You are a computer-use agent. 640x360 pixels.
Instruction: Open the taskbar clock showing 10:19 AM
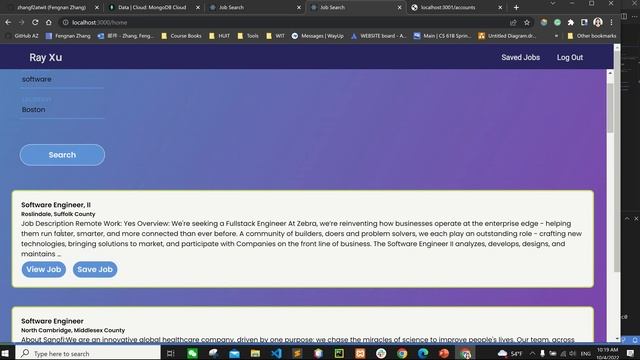pos(607,353)
